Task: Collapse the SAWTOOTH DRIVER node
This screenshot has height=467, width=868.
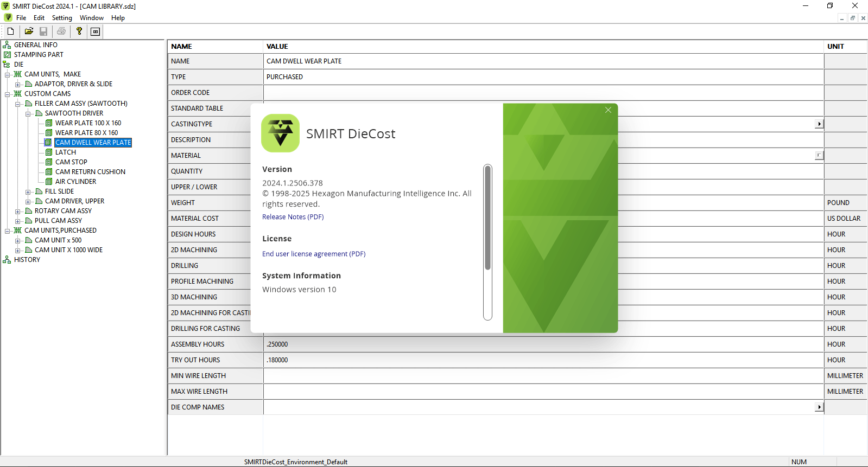Action: pos(28,113)
